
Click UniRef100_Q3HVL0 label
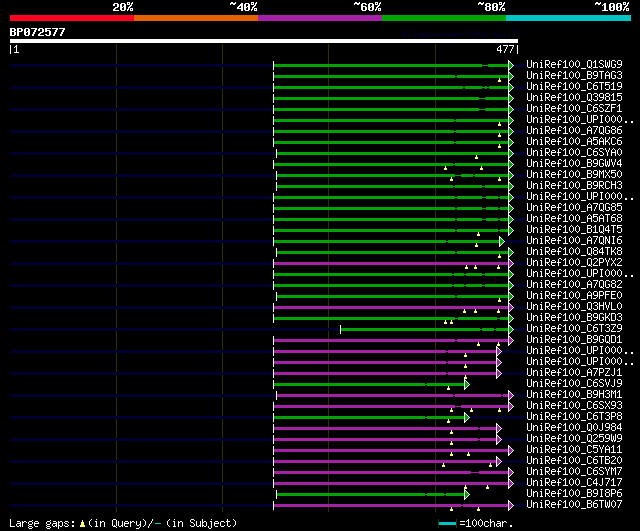click(574, 307)
